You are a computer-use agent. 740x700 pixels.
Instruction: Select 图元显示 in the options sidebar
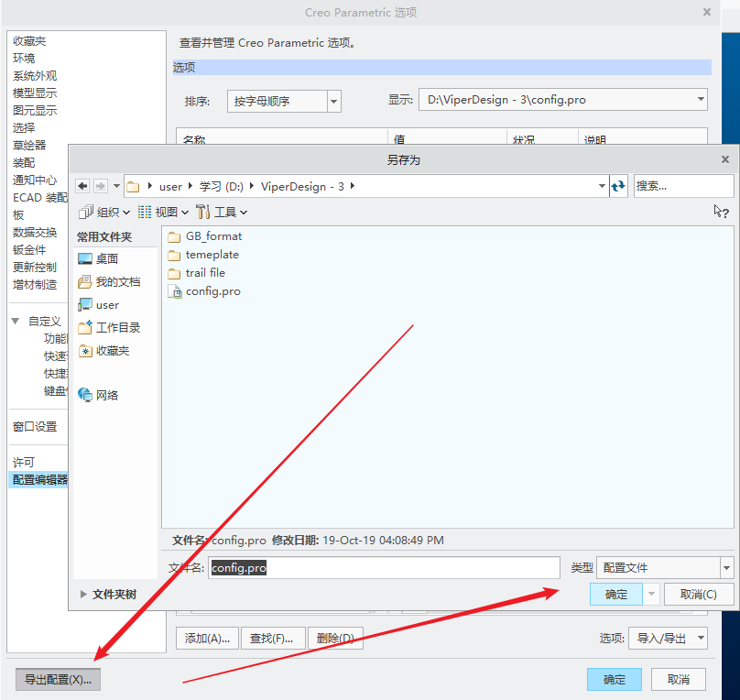(x=35, y=111)
